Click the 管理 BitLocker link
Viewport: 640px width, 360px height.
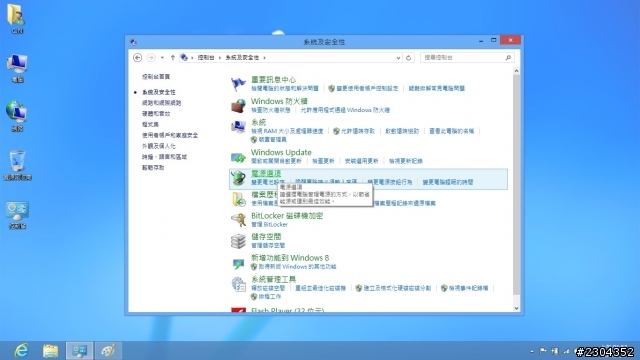click(269, 224)
